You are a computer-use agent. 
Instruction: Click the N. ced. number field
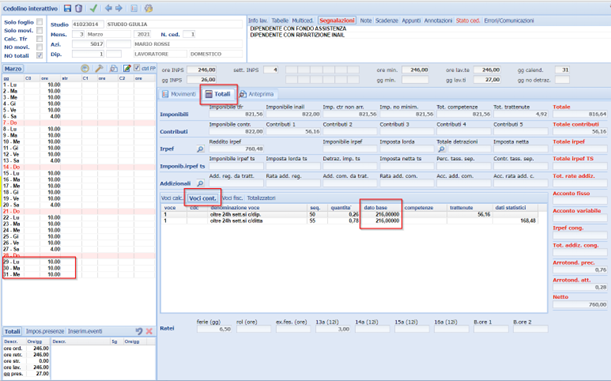click(189, 34)
